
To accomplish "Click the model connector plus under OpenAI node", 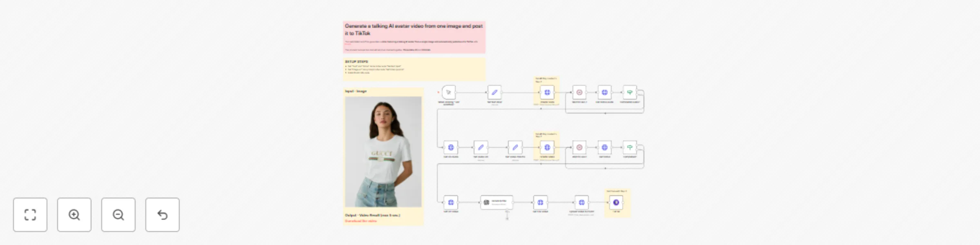I will tap(507, 218).
